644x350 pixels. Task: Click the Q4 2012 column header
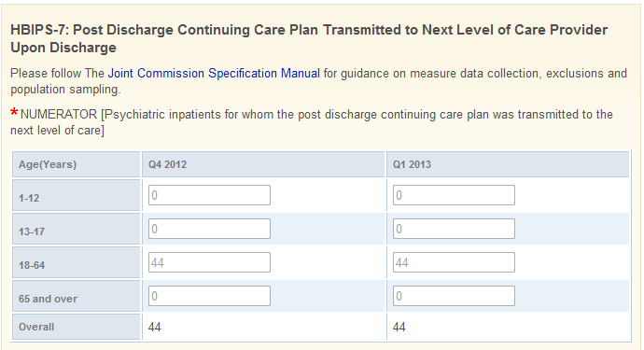pyautogui.click(x=167, y=164)
